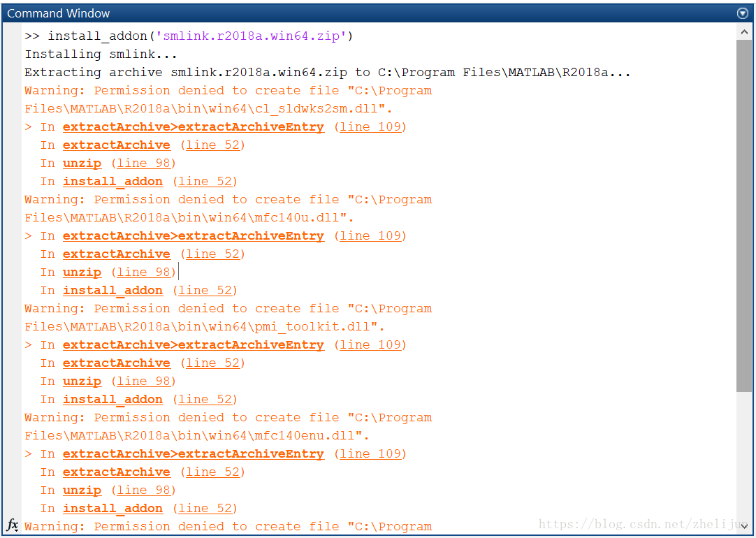
Task: Open the Command Window actions dropdown
Action: pos(742,13)
